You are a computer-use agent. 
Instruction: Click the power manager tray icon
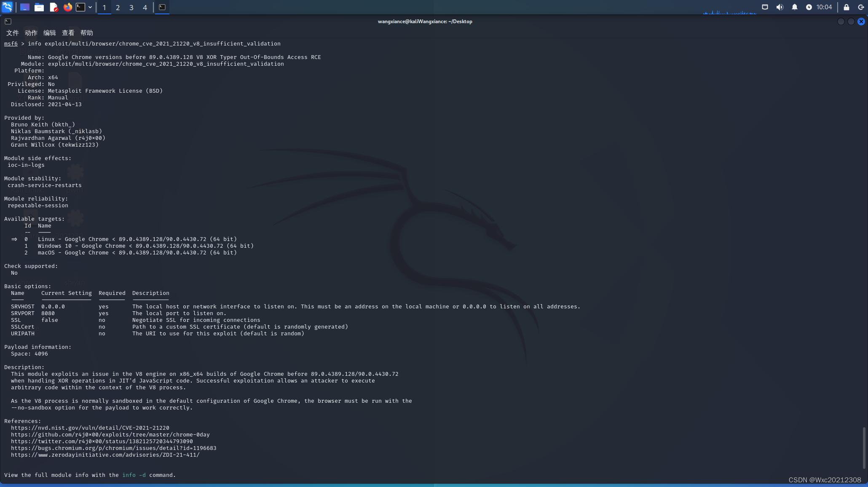point(809,7)
